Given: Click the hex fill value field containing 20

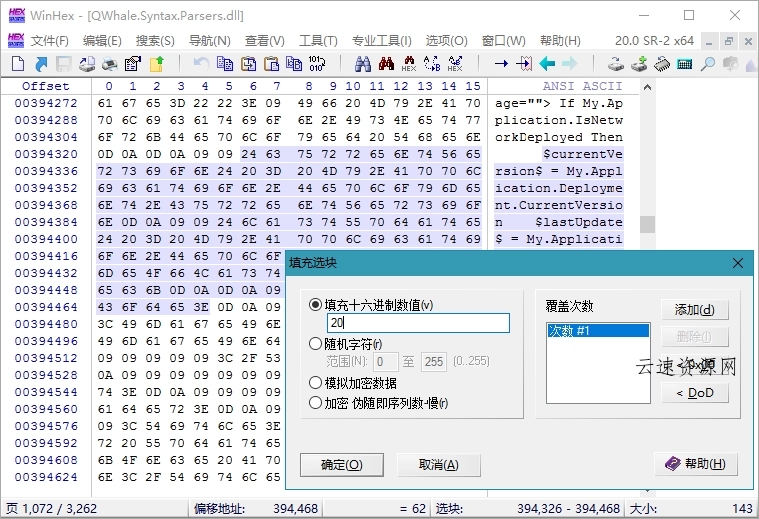Looking at the screenshot, I should [419, 323].
